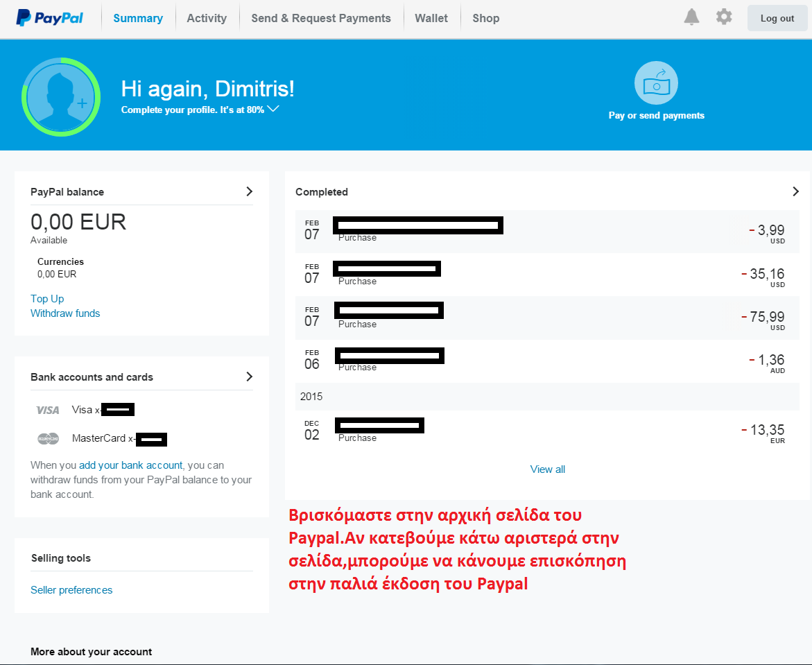Click the PayPal logo
This screenshot has width=812, height=665.
point(50,18)
